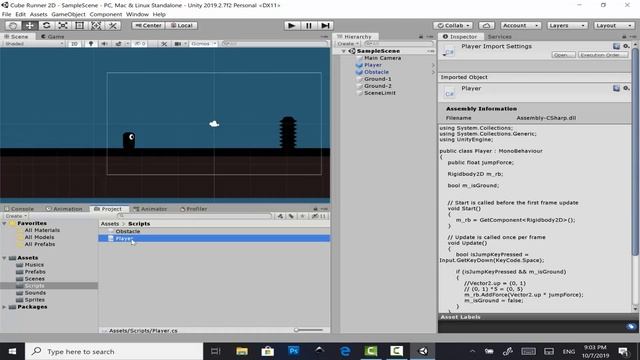The width and height of the screenshot is (640, 360).
Task: Select the custom editor tools icon
Action: point(113,25)
